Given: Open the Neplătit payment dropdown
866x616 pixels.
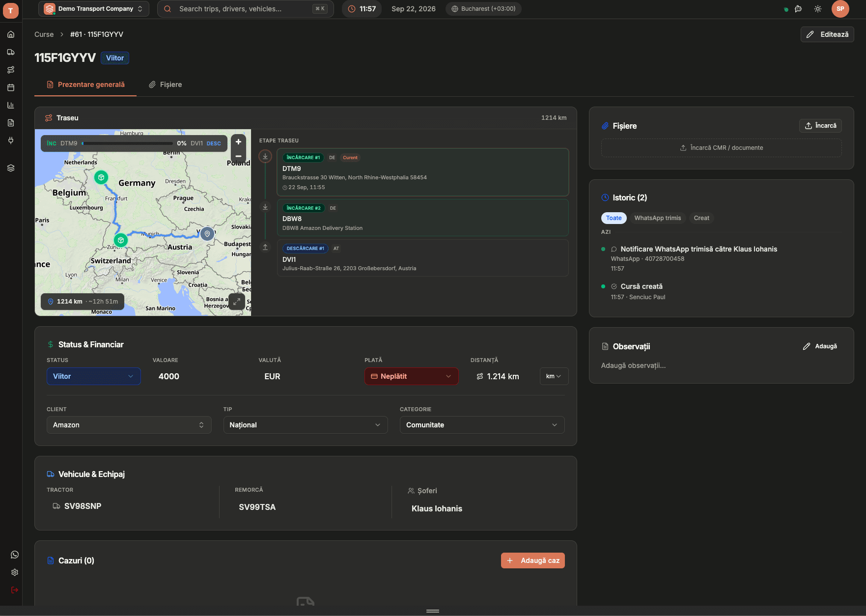Looking at the screenshot, I should coord(411,376).
